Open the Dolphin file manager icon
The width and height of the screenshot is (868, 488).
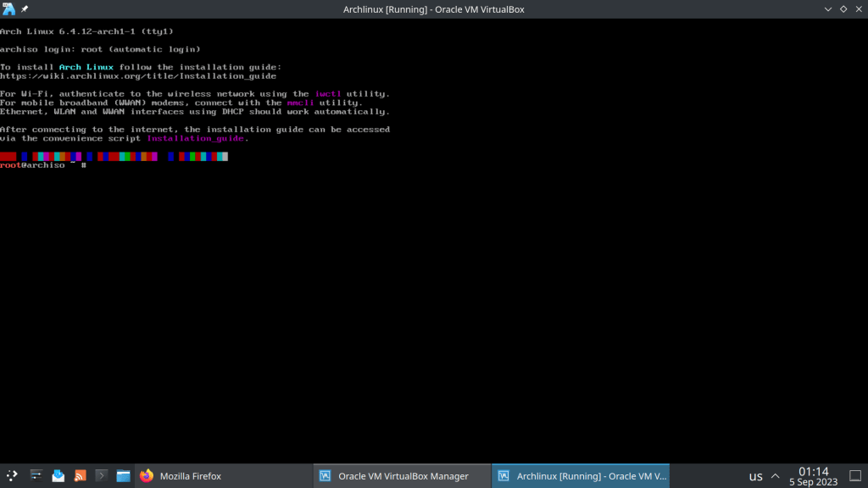point(123,476)
